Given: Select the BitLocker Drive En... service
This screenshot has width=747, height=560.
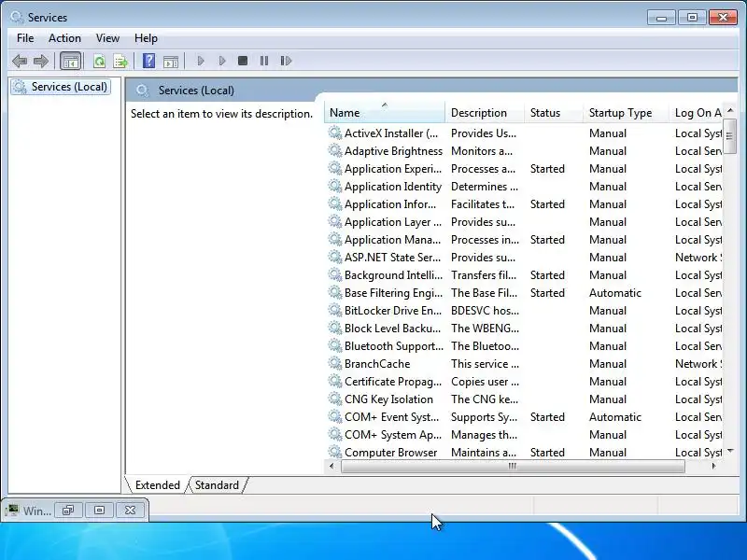Looking at the screenshot, I should pos(392,311).
